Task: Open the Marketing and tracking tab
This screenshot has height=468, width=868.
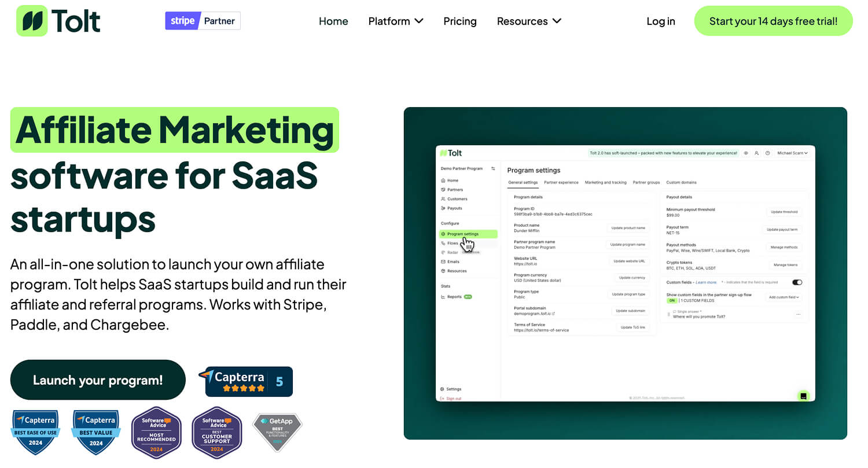Action: pos(605,182)
